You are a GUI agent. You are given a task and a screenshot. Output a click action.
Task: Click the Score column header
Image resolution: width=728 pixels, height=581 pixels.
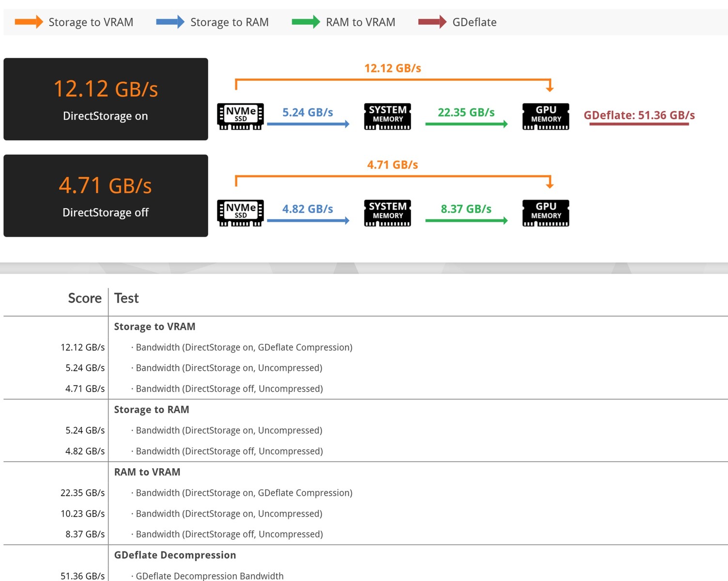(85, 298)
